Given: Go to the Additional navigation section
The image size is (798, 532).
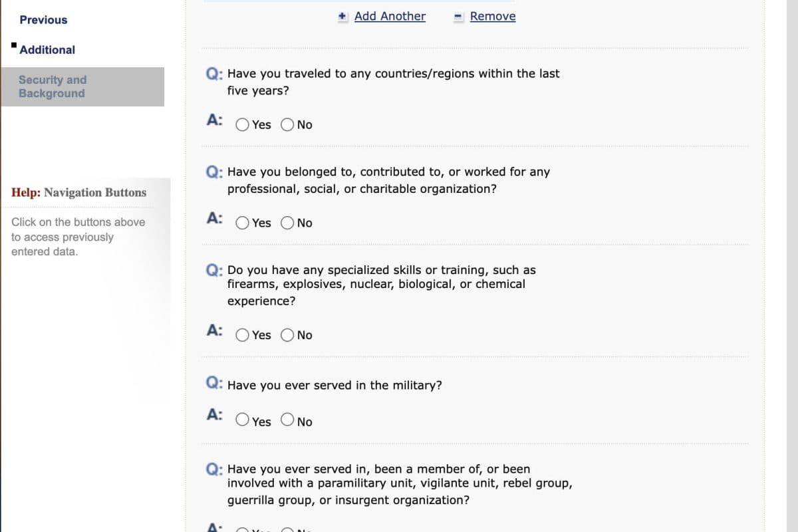Looking at the screenshot, I should [47, 50].
